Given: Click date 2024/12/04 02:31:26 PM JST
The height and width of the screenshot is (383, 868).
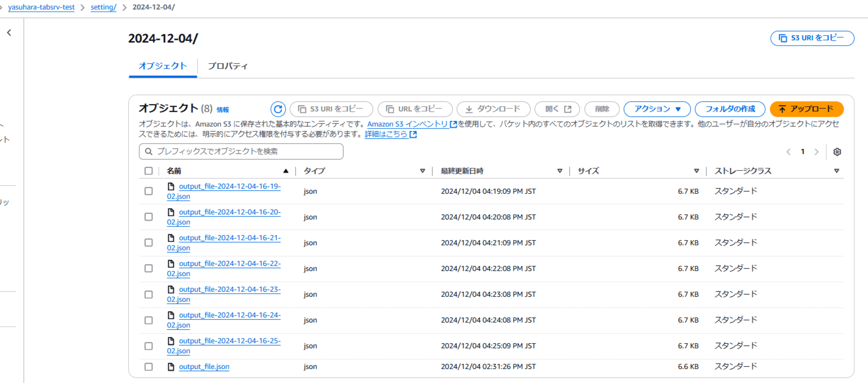Looking at the screenshot, I should 488,367.
